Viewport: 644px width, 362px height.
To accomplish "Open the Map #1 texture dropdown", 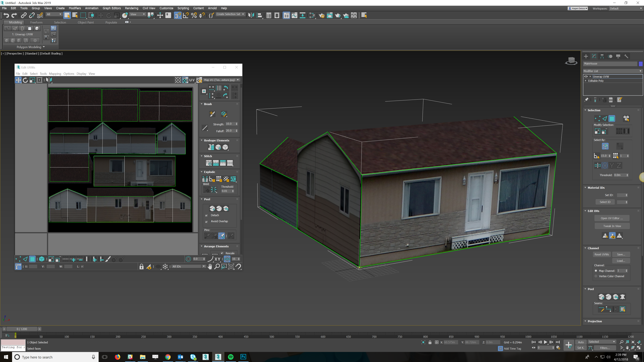I will click(222, 80).
